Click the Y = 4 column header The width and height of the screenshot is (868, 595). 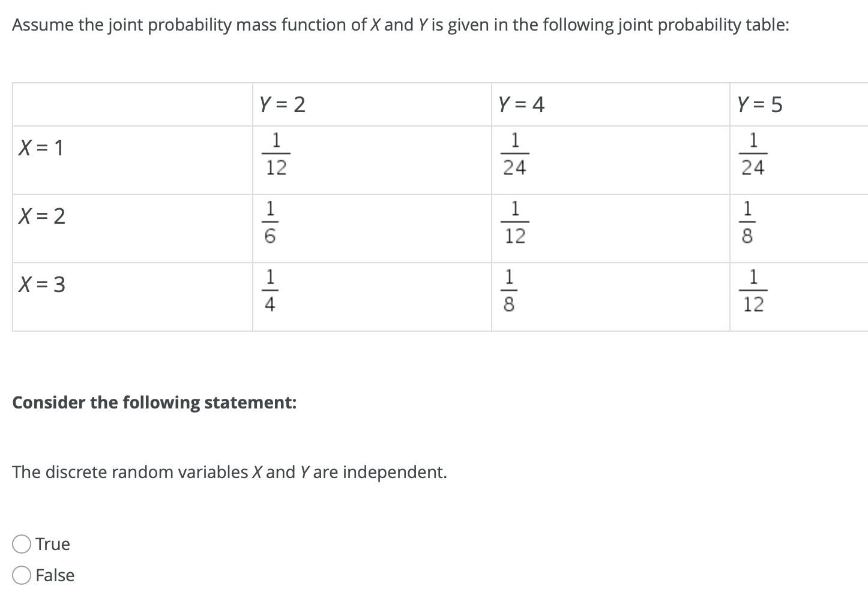point(520,104)
